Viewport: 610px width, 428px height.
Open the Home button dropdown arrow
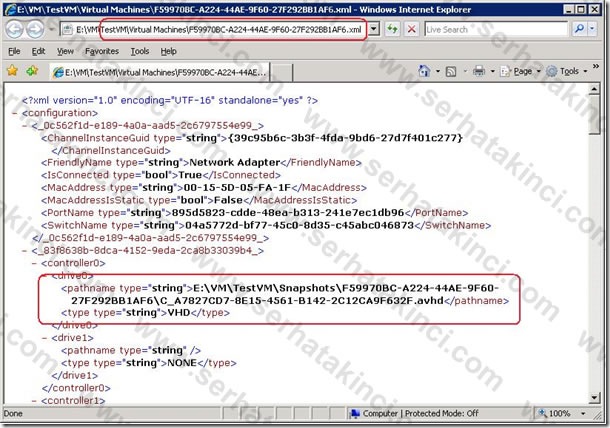pyautogui.click(x=438, y=72)
